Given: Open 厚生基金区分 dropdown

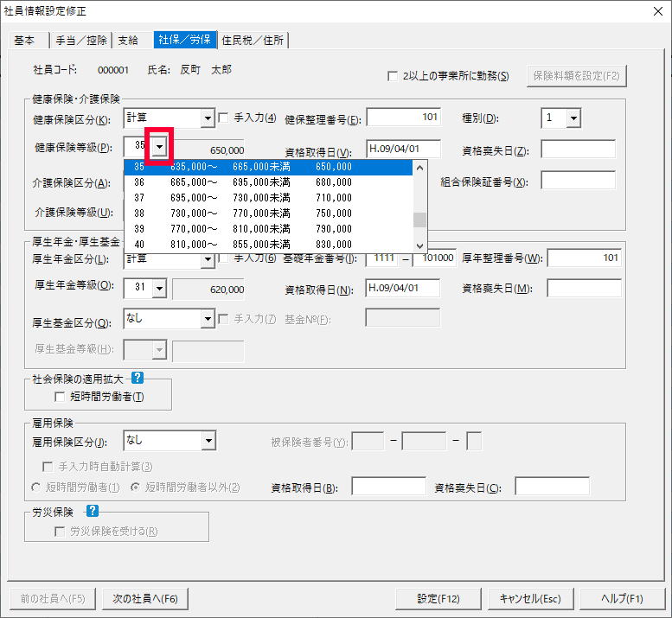Looking at the screenshot, I should [x=208, y=320].
